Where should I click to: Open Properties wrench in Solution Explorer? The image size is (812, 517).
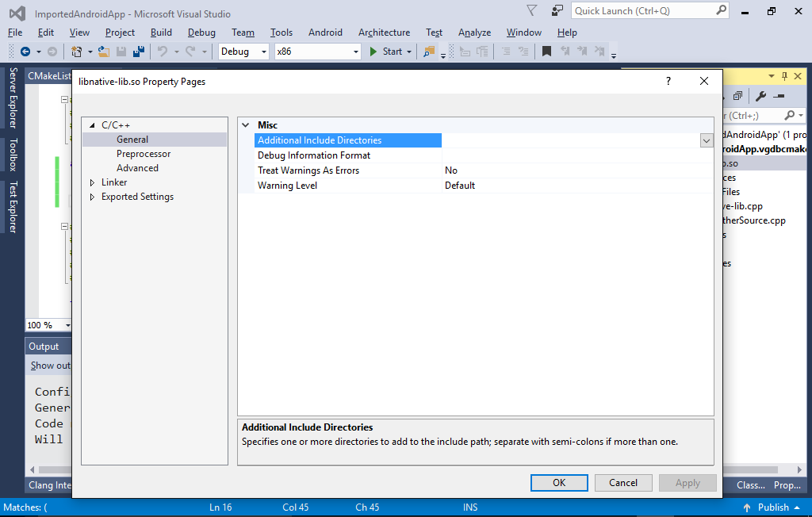tap(760, 96)
